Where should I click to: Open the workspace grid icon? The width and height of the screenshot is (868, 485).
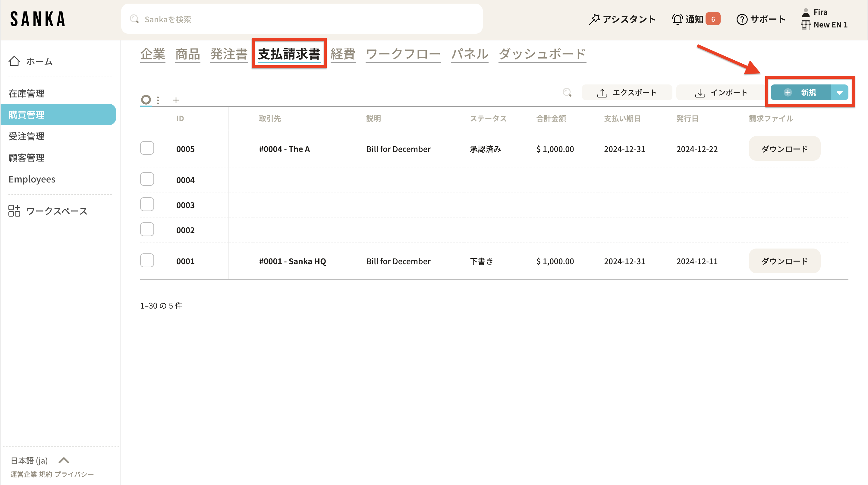pos(14,211)
